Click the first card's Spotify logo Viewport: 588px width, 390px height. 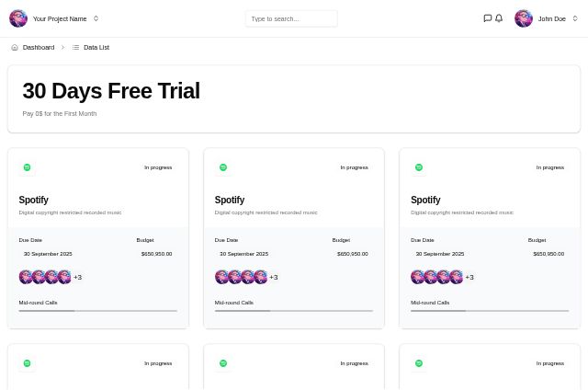[x=27, y=167]
